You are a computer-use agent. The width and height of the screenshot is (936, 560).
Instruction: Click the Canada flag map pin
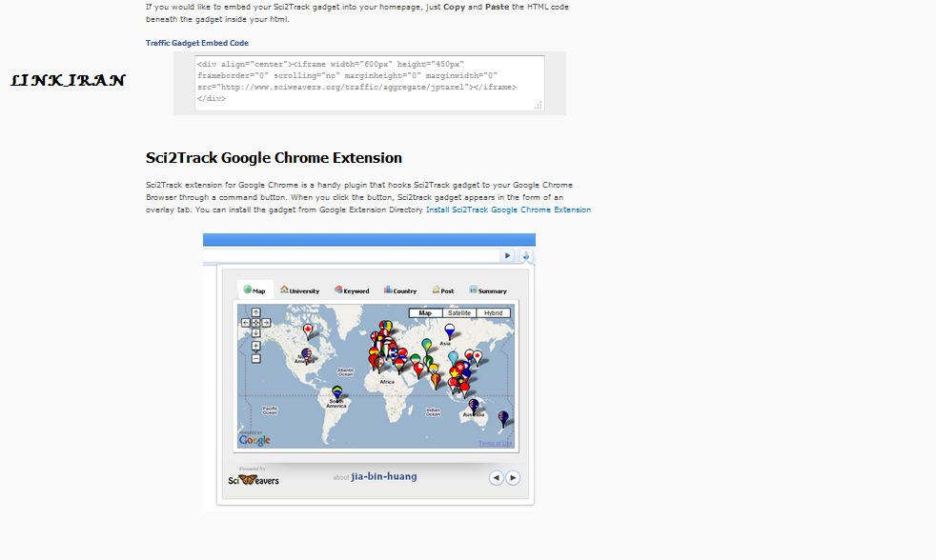(308, 331)
